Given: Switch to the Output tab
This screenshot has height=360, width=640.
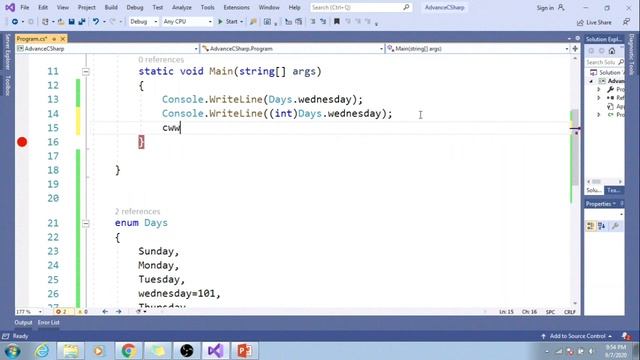Looking at the screenshot, I should 23,322.
